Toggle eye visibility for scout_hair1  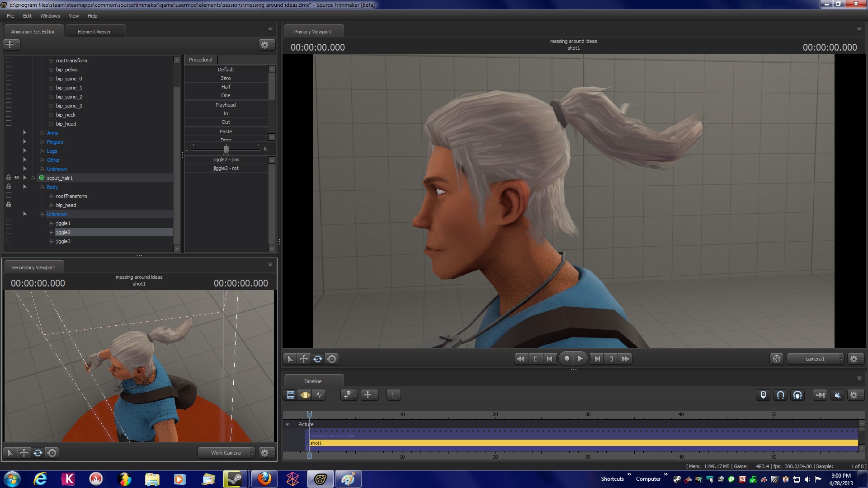(x=17, y=178)
